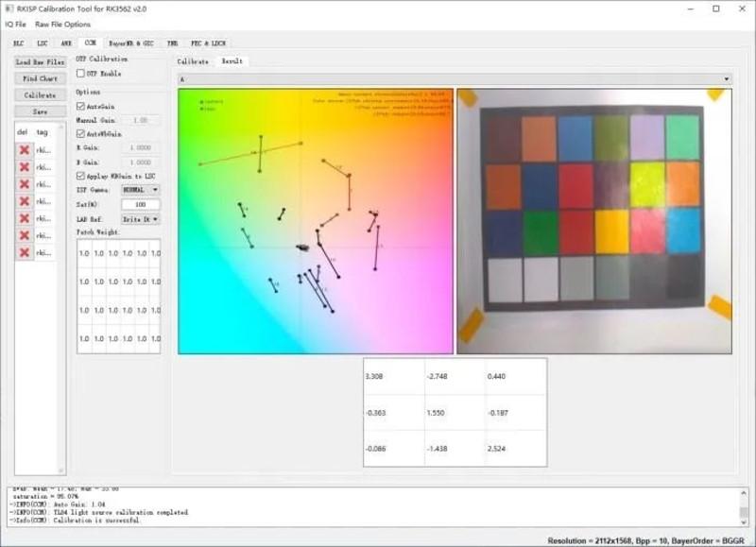
Task: Click the color checker chart image
Action: coord(594,221)
